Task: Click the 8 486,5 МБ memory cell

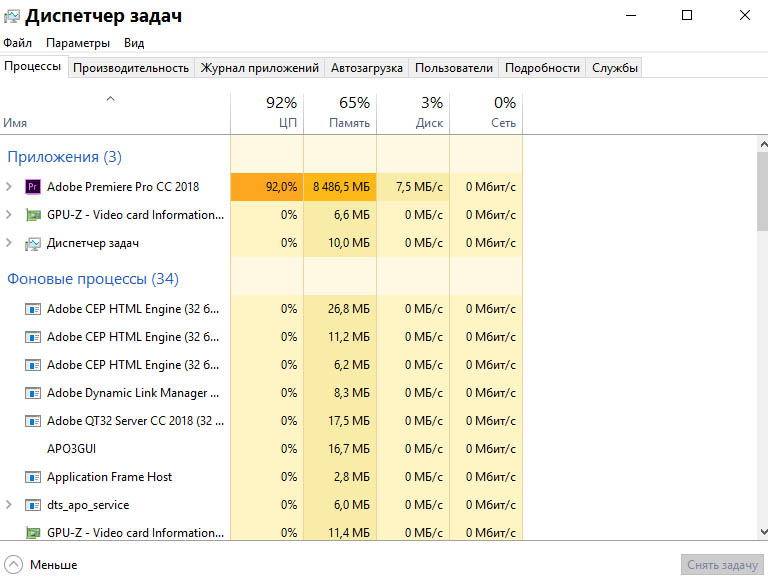Action: click(341, 187)
